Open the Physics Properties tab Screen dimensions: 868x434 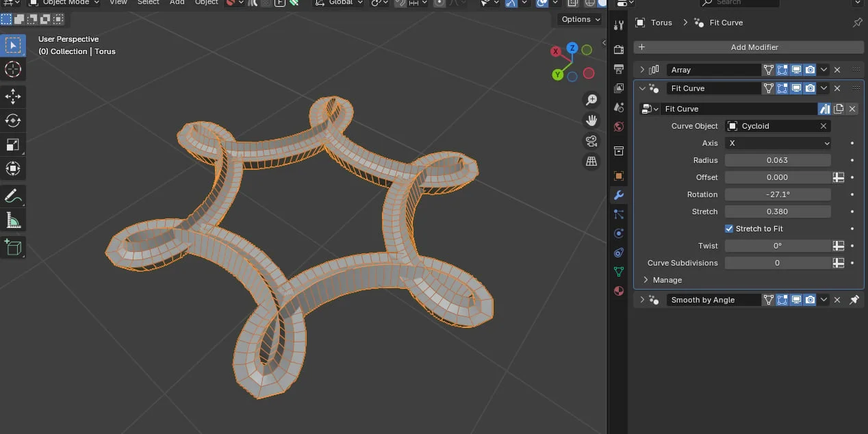[618, 233]
